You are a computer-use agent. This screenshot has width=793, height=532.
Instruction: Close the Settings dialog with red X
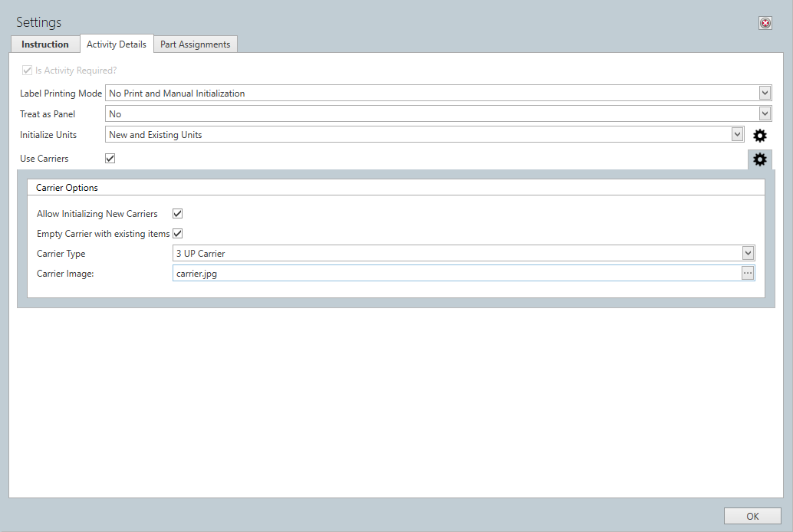coord(765,23)
